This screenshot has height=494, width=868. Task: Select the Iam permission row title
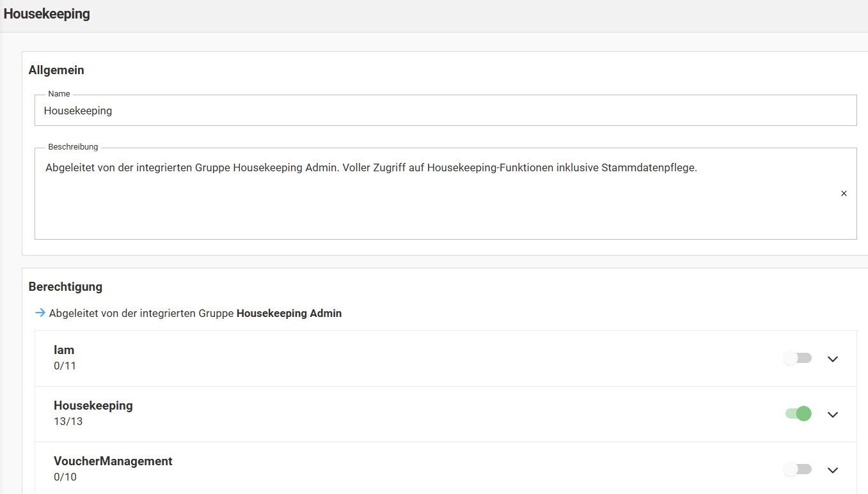coord(64,350)
